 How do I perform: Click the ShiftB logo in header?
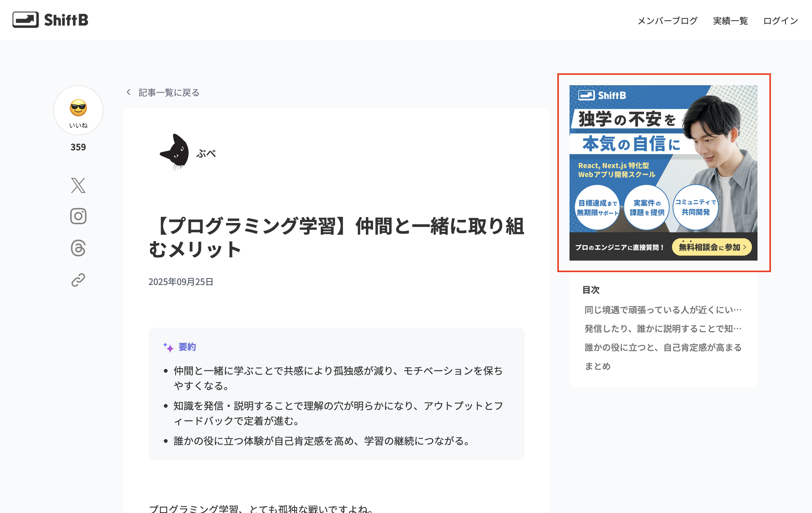(50, 20)
